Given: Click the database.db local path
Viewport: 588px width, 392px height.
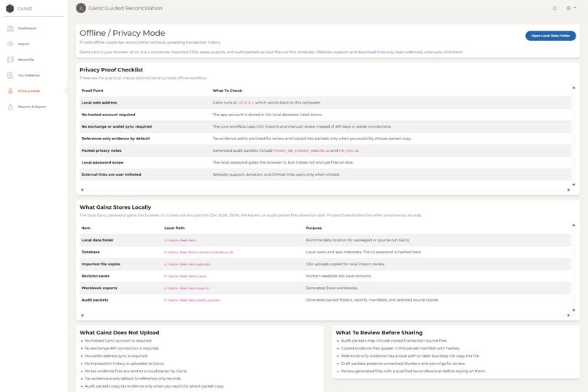Looking at the screenshot, I should (x=198, y=252).
